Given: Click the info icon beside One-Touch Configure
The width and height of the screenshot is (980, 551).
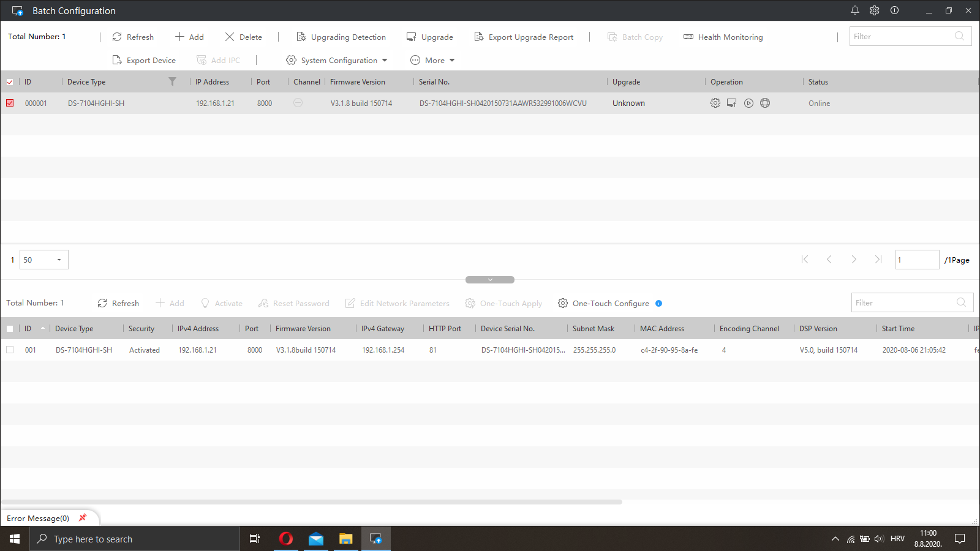Looking at the screenshot, I should [x=659, y=303].
